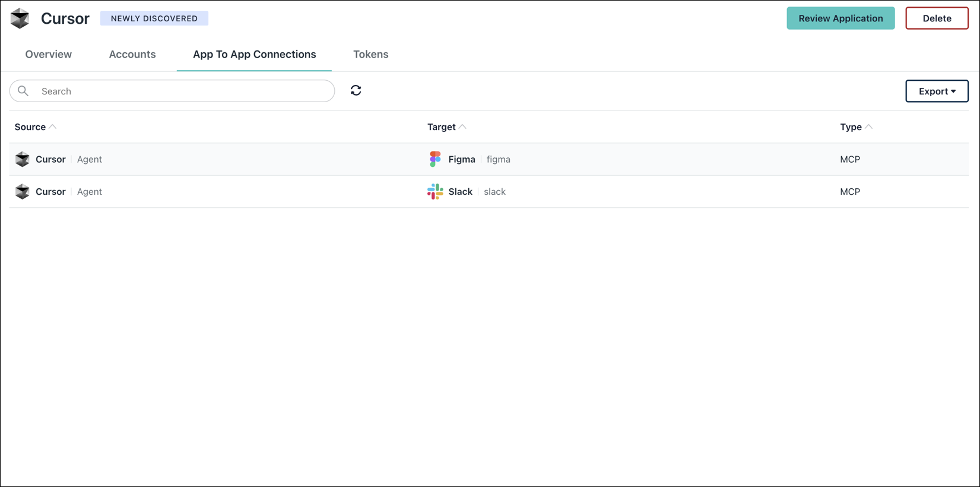Click the lowercase 'slack' identifier text
This screenshot has height=487, width=980.
(495, 192)
